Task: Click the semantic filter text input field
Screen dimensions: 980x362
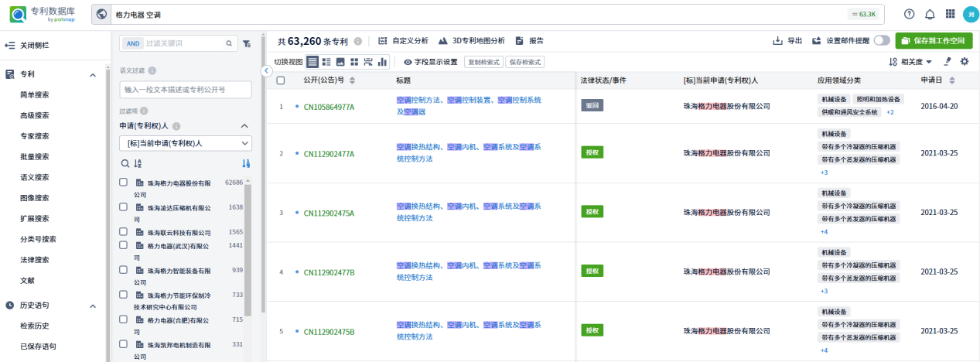Action: coord(185,90)
